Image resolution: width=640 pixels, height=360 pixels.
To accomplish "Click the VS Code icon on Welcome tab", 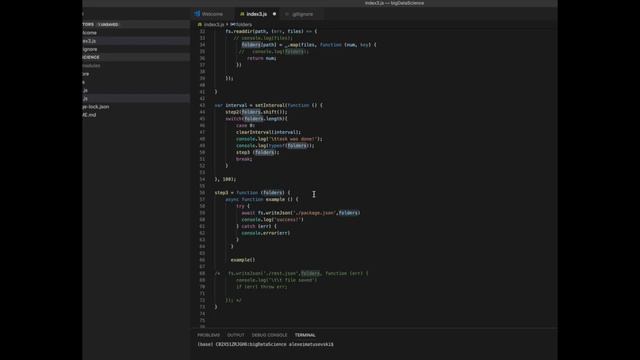I will tap(197, 14).
